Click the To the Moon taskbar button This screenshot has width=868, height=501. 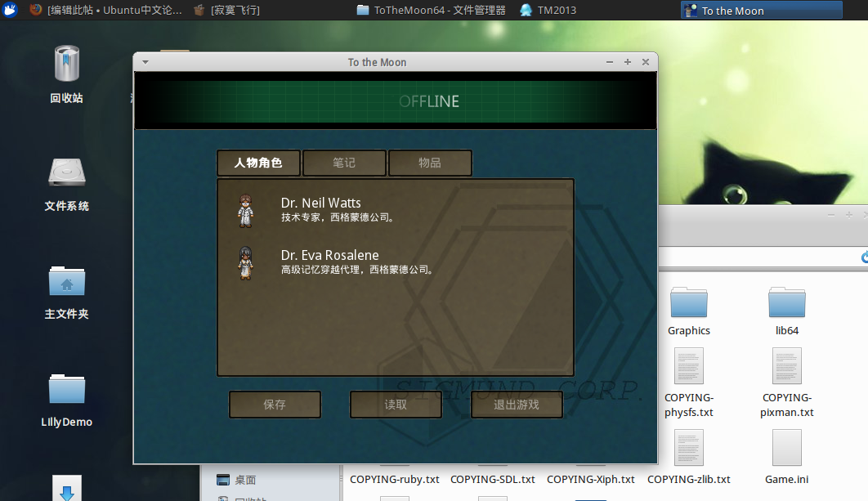pyautogui.click(x=762, y=11)
